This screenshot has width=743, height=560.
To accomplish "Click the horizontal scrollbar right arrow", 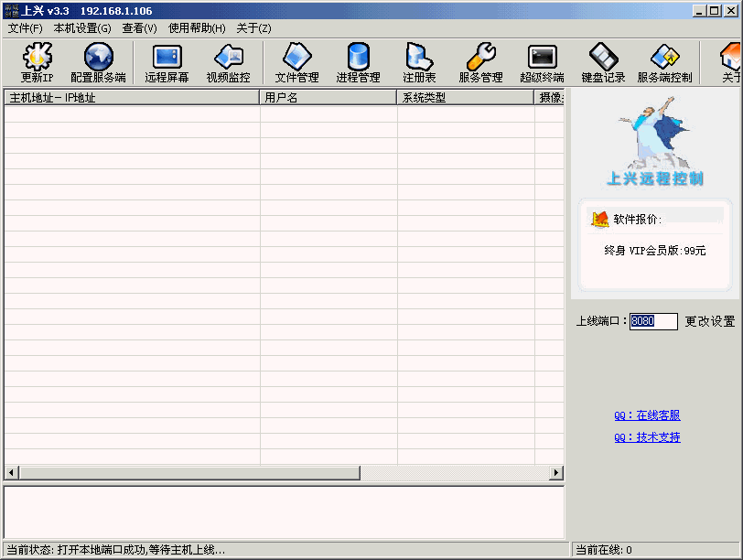I will coord(555,473).
